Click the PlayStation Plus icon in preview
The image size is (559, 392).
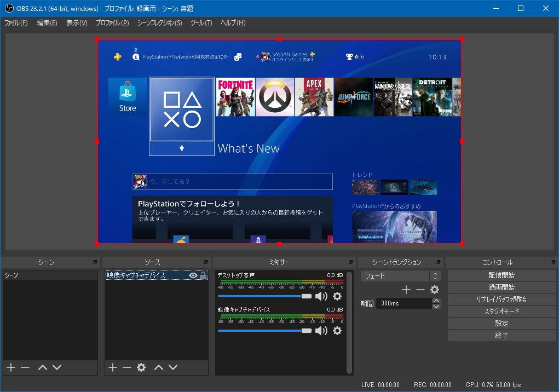pos(117,56)
